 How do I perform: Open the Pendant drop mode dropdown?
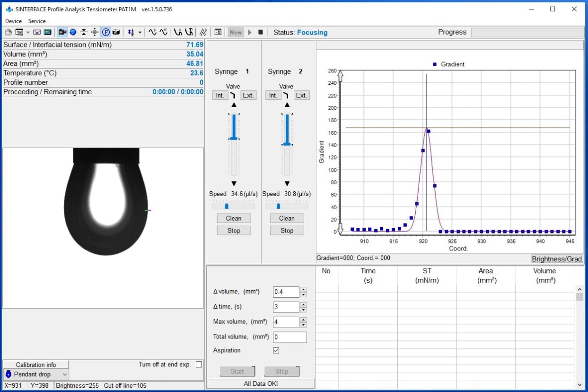click(x=36, y=374)
